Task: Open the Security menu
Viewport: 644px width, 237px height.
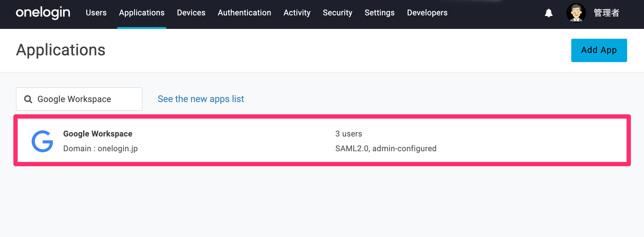Action: click(337, 13)
